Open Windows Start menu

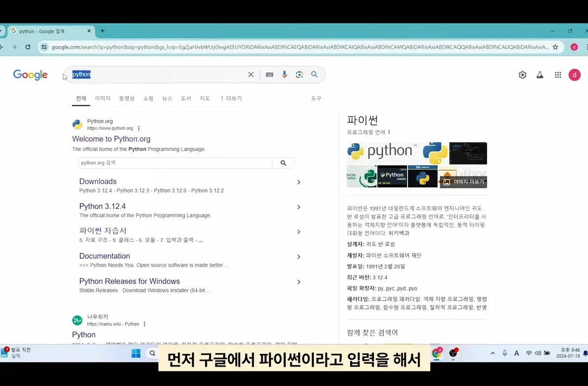point(135,354)
